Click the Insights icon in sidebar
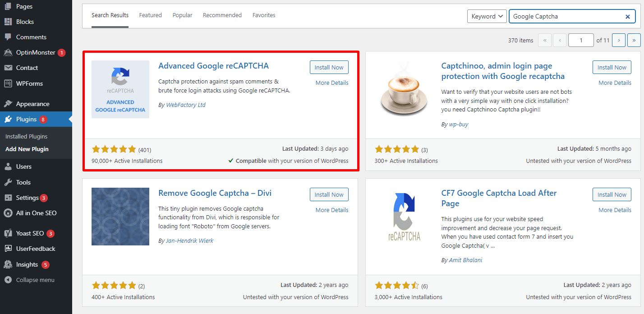This screenshot has height=314, width=644. tap(8, 264)
